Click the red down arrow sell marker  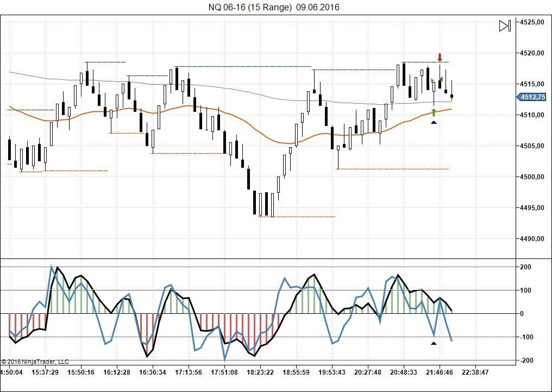coord(440,58)
